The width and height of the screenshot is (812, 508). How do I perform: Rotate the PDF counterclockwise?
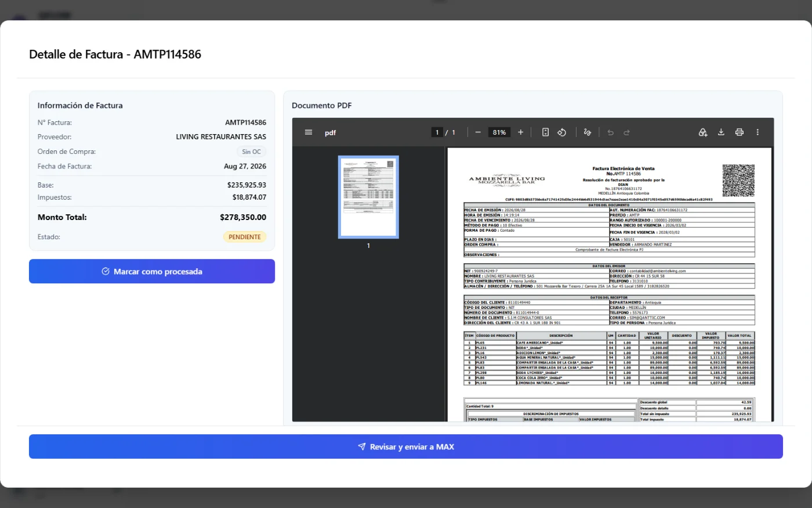coord(561,132)
